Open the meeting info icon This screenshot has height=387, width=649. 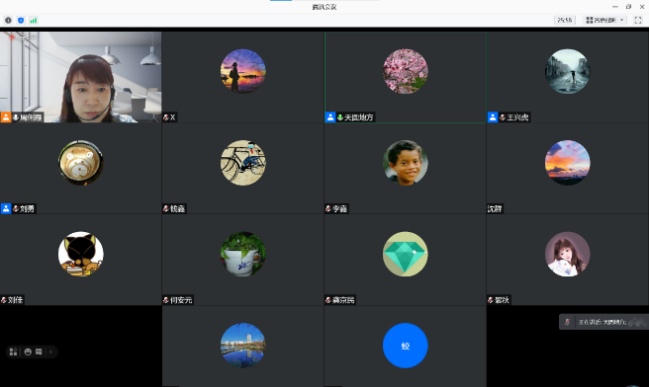[x=8, y=20]
